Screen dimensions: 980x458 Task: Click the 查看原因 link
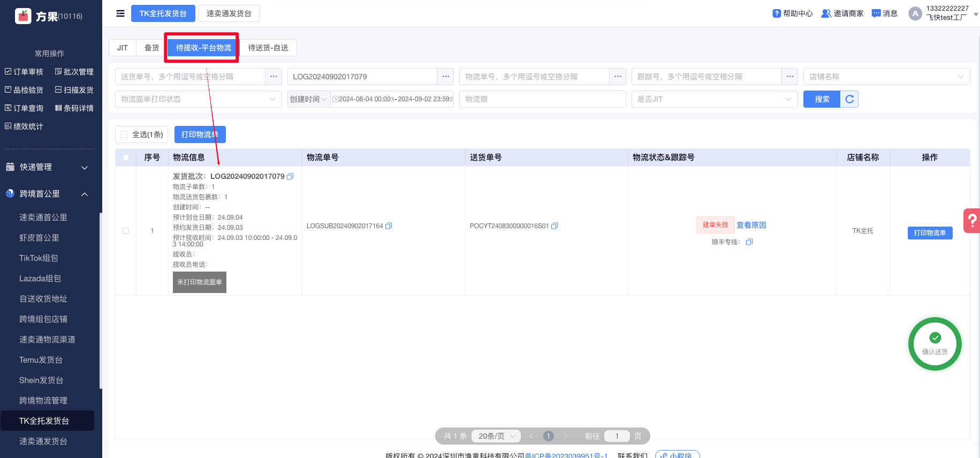(751, 225)
